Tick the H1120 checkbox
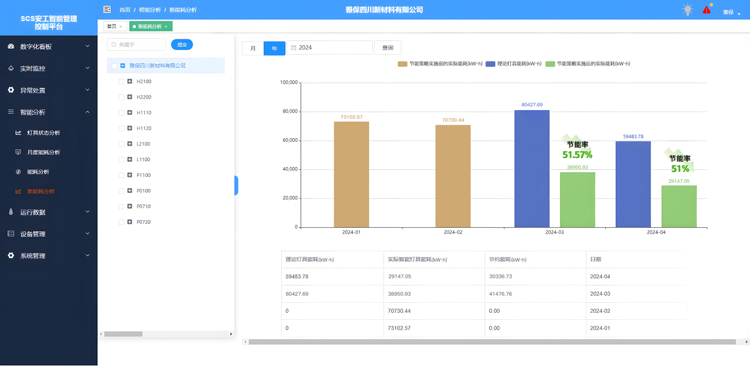 (x=121, y=128)
